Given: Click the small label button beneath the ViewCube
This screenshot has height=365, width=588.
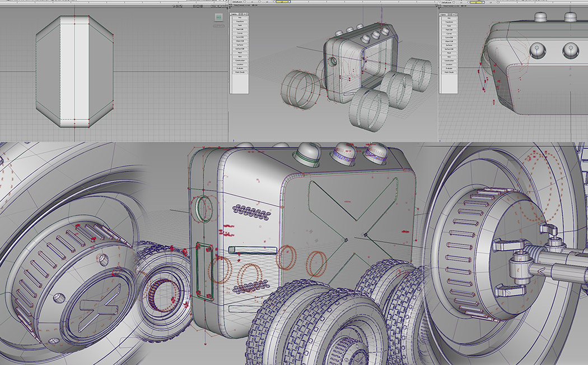Looking at the screenshot, I should [217, 26].
